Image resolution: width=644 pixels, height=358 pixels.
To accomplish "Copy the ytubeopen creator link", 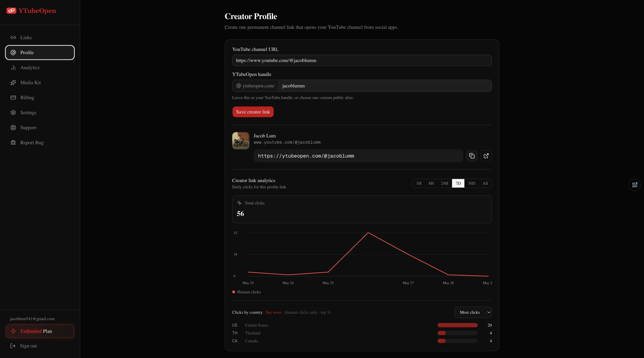I will point(472,156).
